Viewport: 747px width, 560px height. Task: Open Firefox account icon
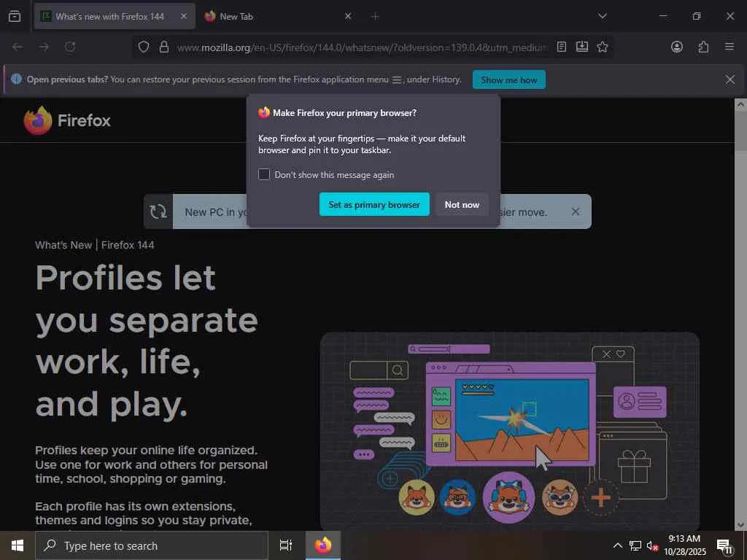pyautogui.click(x=676, y=47)
